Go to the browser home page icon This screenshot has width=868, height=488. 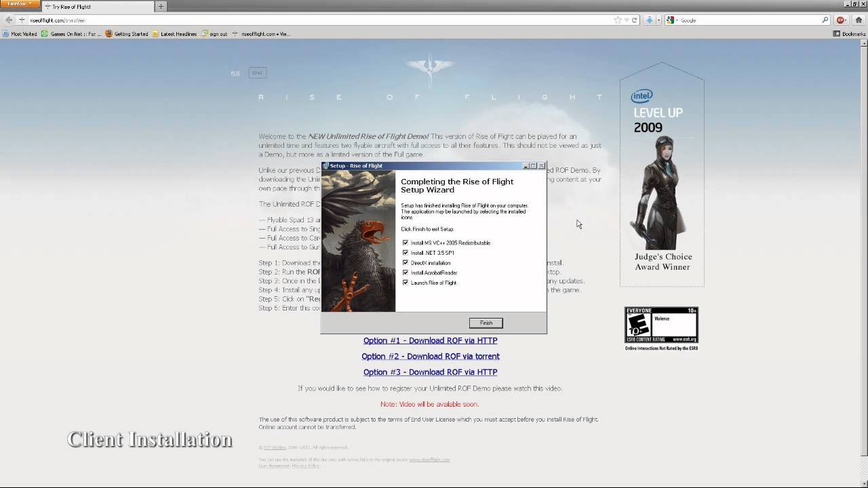[859, 20]
